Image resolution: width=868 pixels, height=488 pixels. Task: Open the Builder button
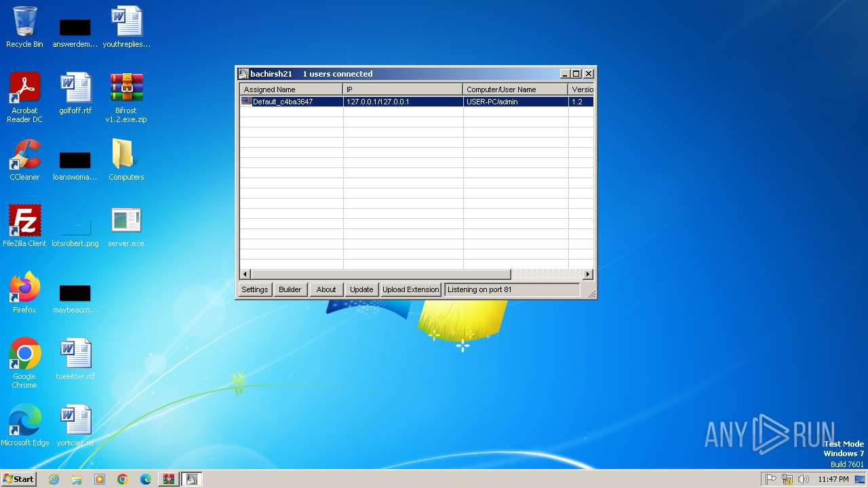click(x=290, y=289)
